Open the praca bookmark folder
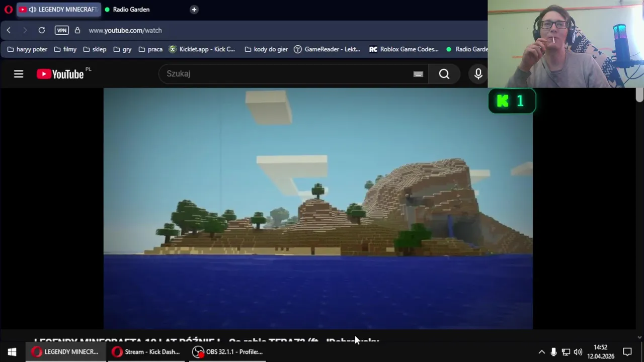 [x=150, y=49]
